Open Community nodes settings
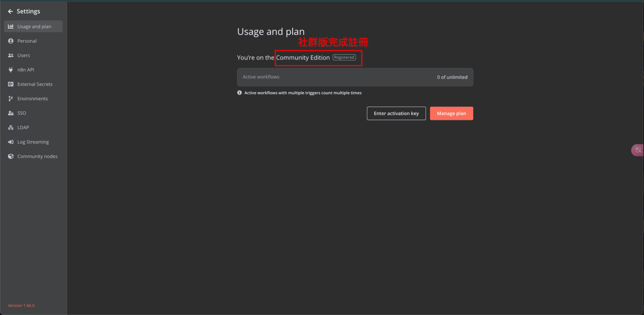644x315 pixels. coord(37,156)
